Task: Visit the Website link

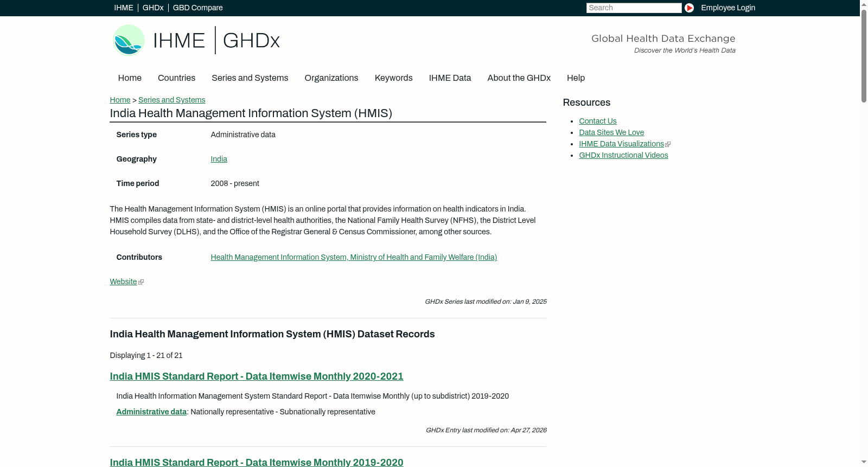Action: point(124,282)
